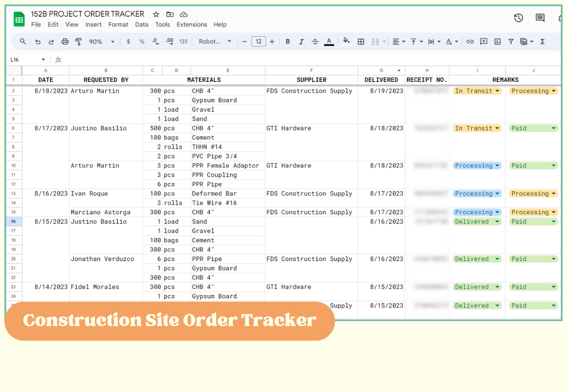Select the cell PPR Female Adaptor

coord(228,166)
